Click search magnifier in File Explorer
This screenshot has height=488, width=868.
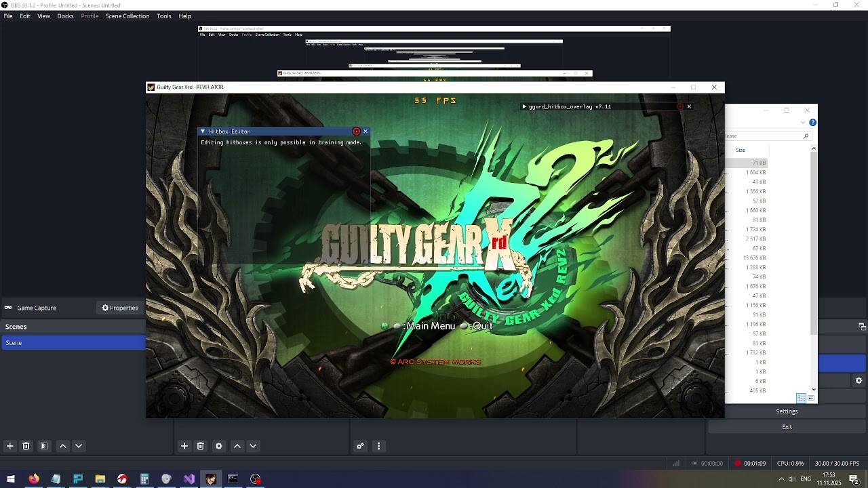(x=806, y=136)
